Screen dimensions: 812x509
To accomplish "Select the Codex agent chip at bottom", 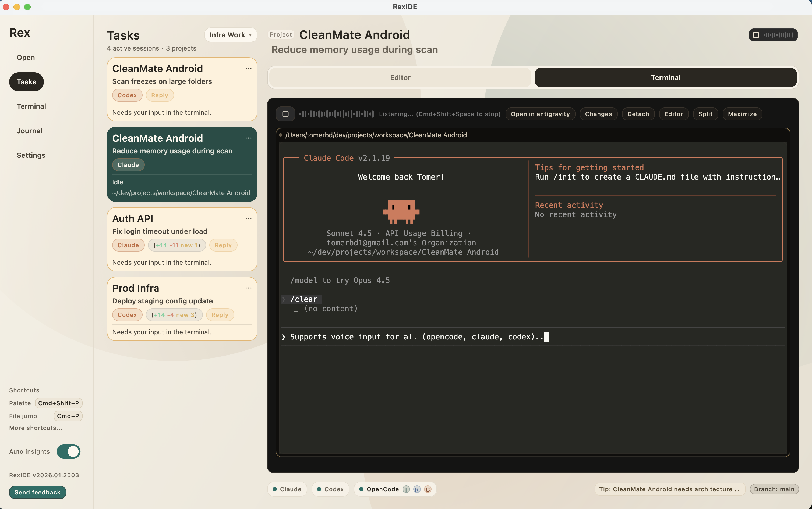I will (x=330, y=489).
